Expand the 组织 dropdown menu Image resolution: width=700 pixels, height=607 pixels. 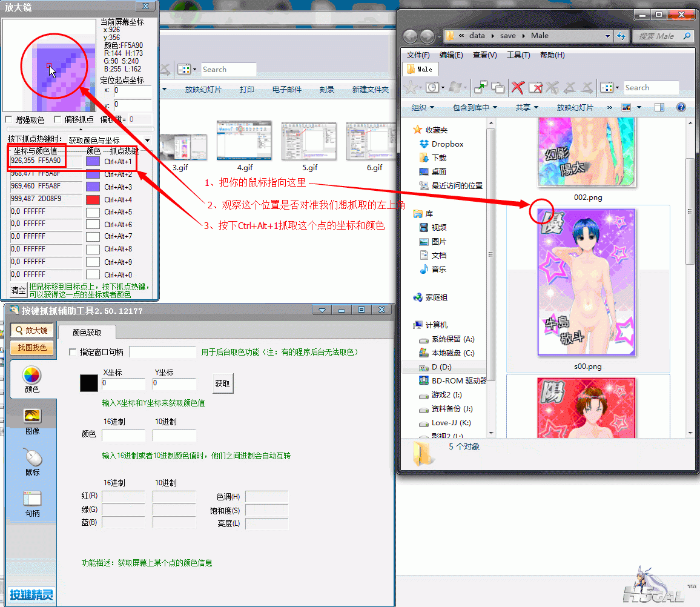coord(422,107)
